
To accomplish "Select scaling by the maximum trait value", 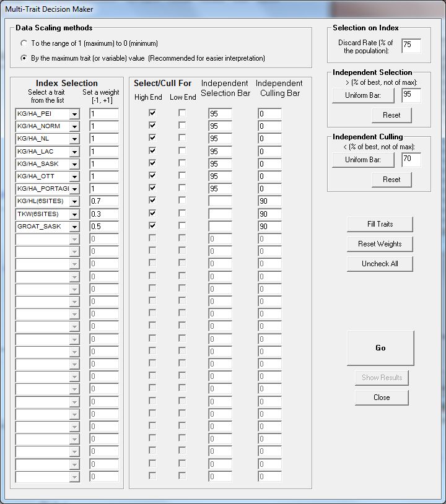I will pos(24,58).
